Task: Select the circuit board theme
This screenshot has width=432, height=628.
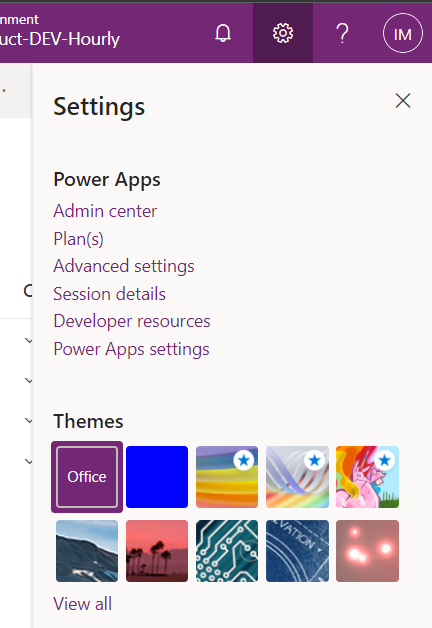Action: point(227,551)
